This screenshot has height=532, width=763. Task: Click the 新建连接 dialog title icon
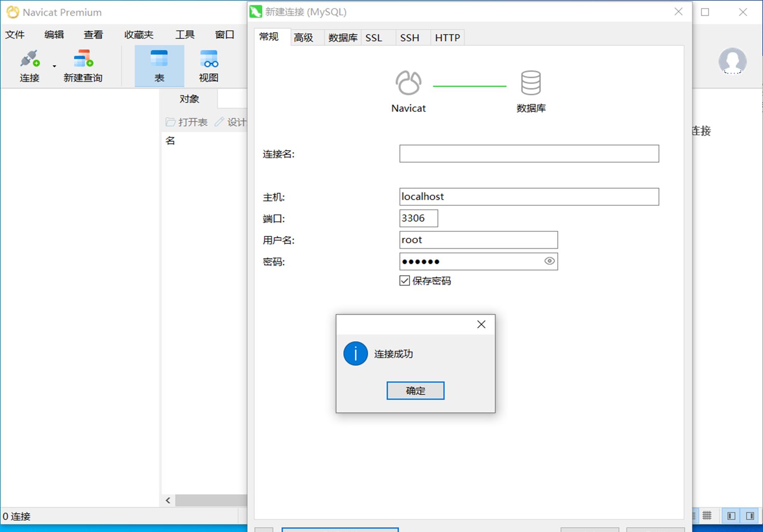tap(256, 12)
